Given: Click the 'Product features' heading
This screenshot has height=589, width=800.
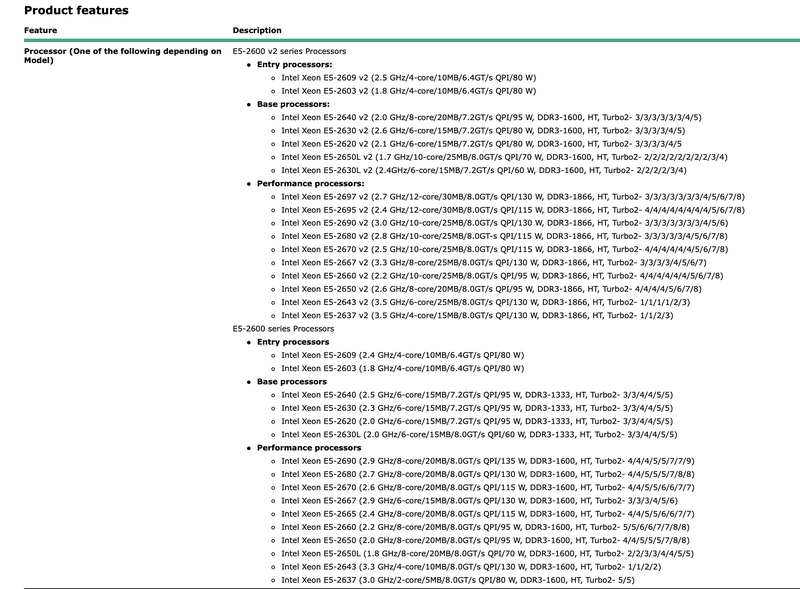Looking at the screenshot, I should (x=76, y=10).
